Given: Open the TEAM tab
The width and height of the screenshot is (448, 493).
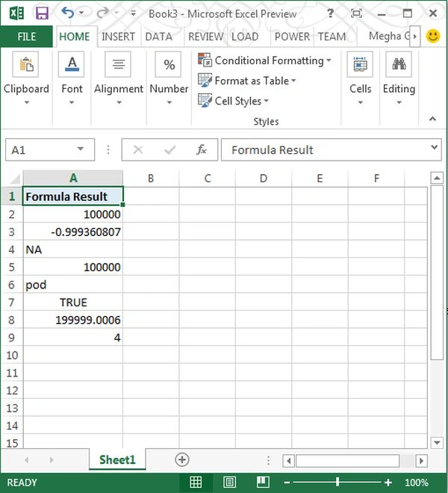Looking at the screenshot, I should coord(332,37).
